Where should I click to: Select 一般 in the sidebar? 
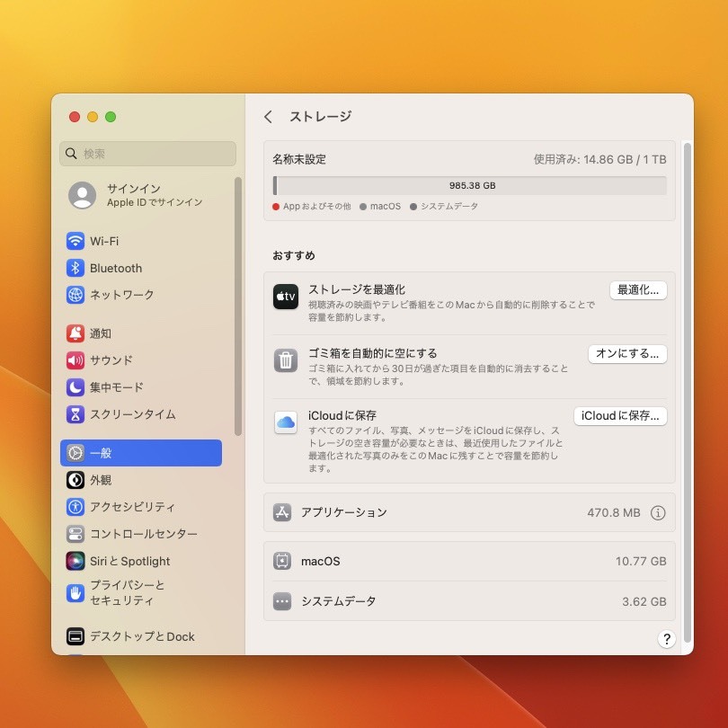coord(141,453)
